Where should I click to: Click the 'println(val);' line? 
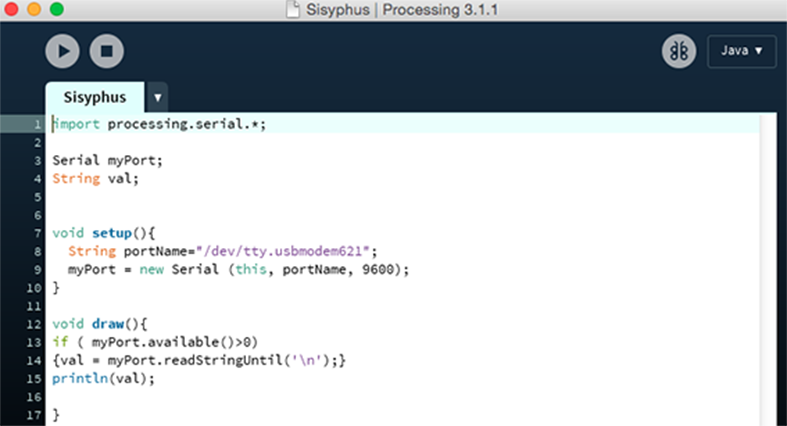[x=103, y=379]
